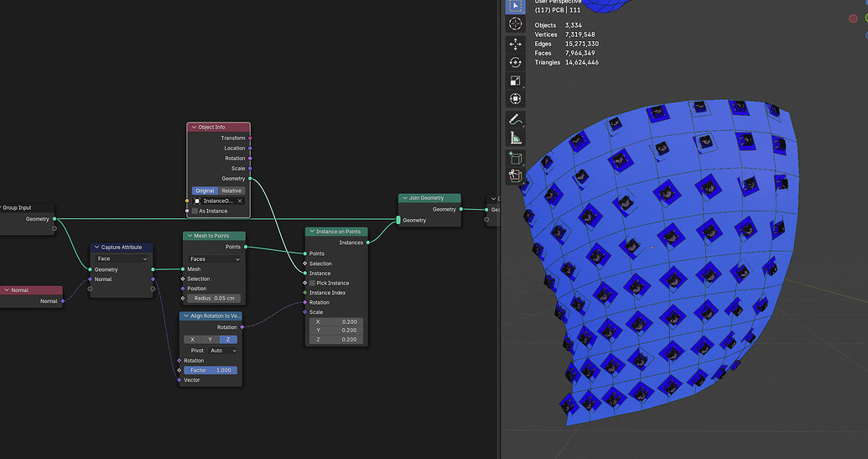Enable the As Instance checkbox
The image size is (868, 459).
(195, 211)
